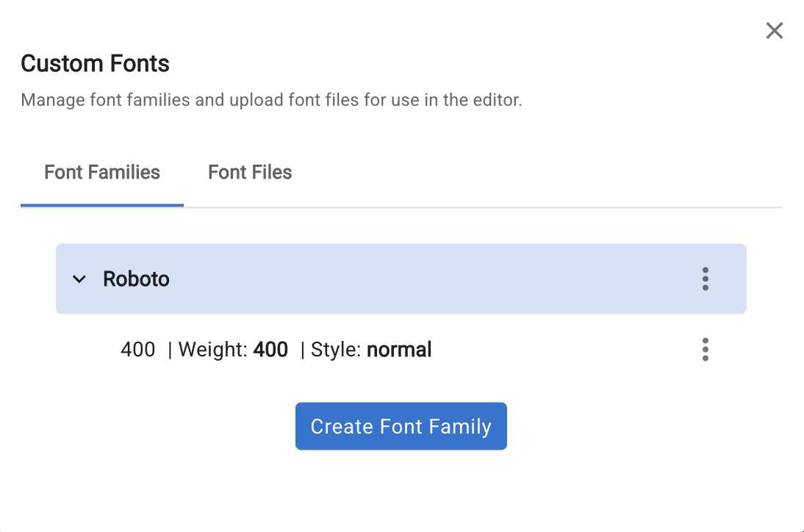Switch to the Font Files tab
The width and height of the screenshot is (804, 532).
[250, 173]
